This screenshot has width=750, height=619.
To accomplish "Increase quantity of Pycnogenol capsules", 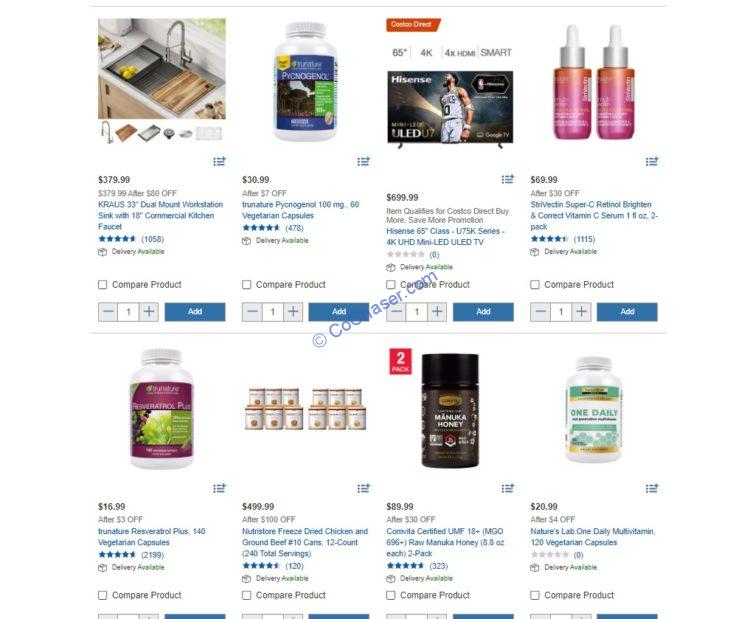I will coord(293,312).
